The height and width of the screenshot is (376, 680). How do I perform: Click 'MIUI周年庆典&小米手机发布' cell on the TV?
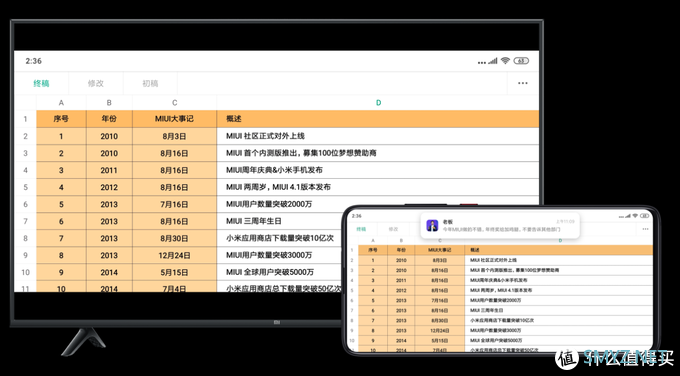click(x=378, y=170)
